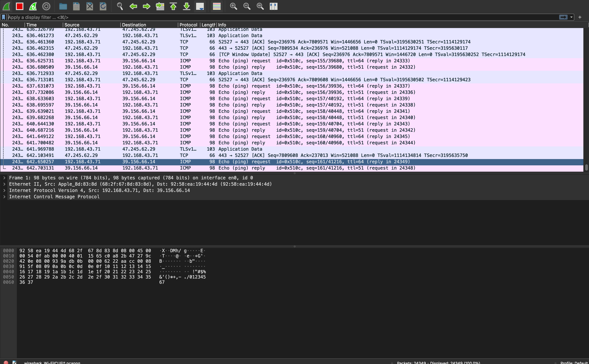Open the filter history dropdown arrow

pos(571,17)
